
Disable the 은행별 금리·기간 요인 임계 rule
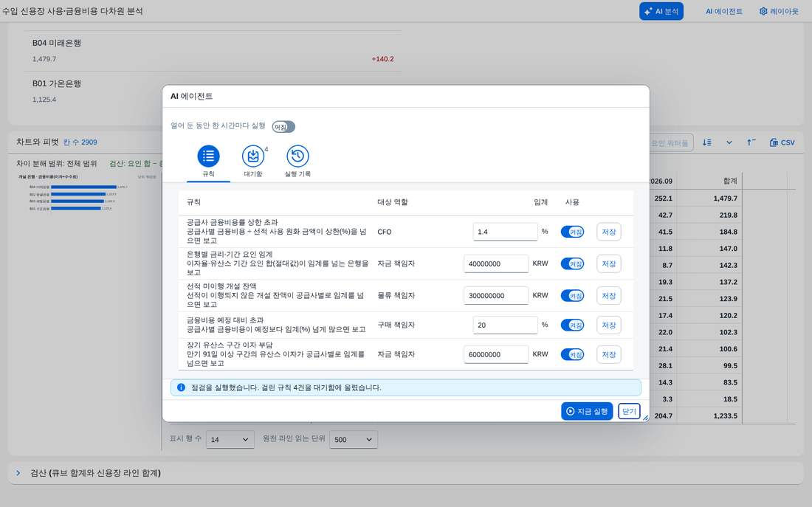(x=572, y=263)
